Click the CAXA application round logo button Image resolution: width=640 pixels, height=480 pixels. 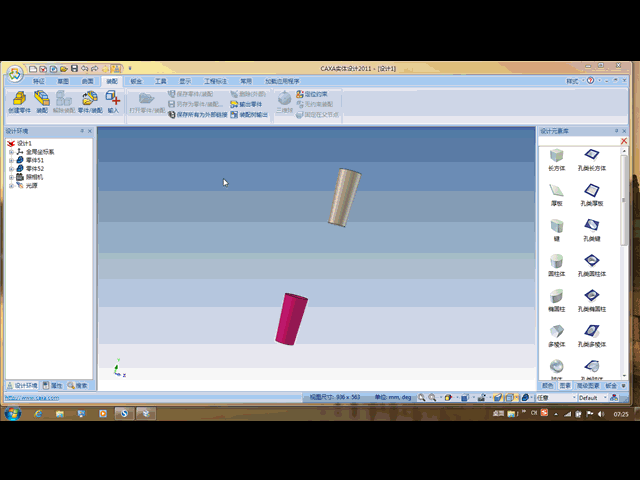click(15, 74)
